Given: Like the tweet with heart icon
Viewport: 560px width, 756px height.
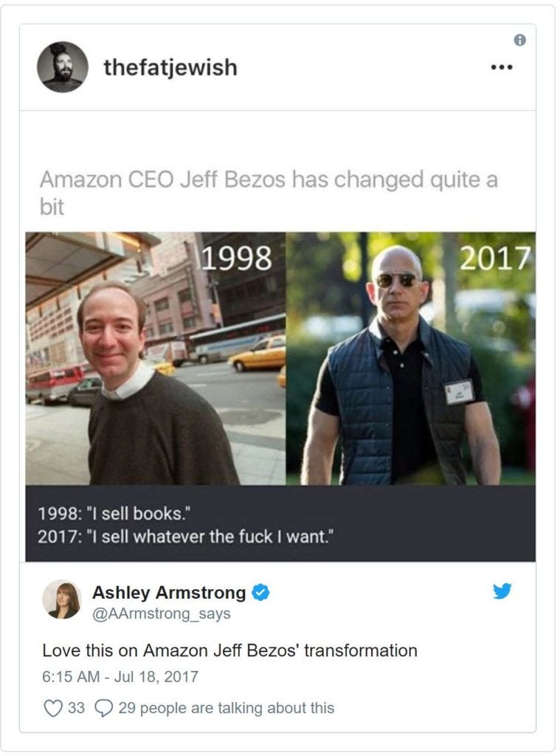Looking at the screenshot, I should tap(53, 708).
